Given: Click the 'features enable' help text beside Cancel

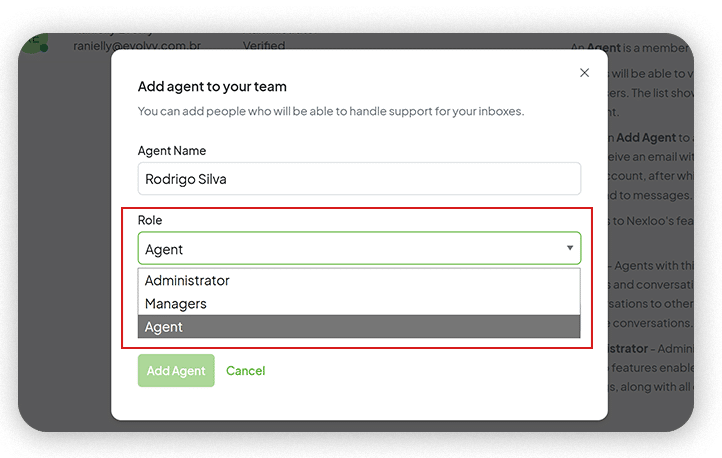Looking at the screenshot, I should pyautogui.click(x=652, y=368).
